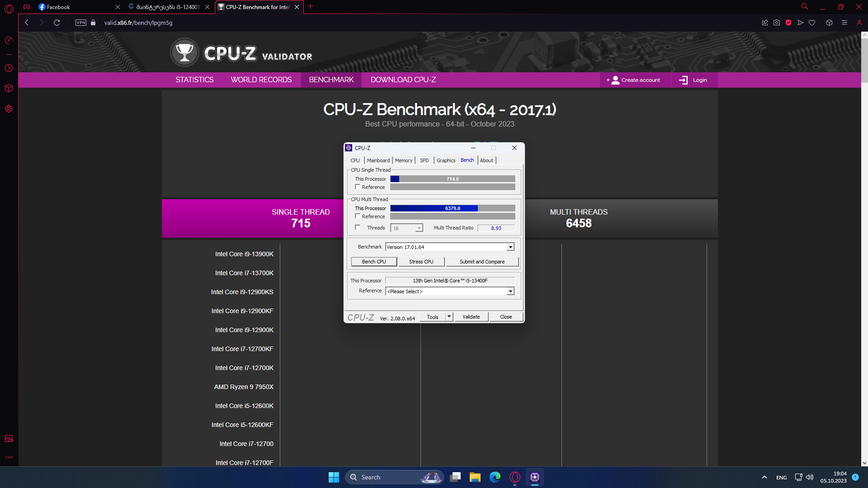Image resolution: width=868 pixels, height=488 pixels.
Task: Launch Microsoft Edge from taskbar
Action: click(x=495, y=477)
